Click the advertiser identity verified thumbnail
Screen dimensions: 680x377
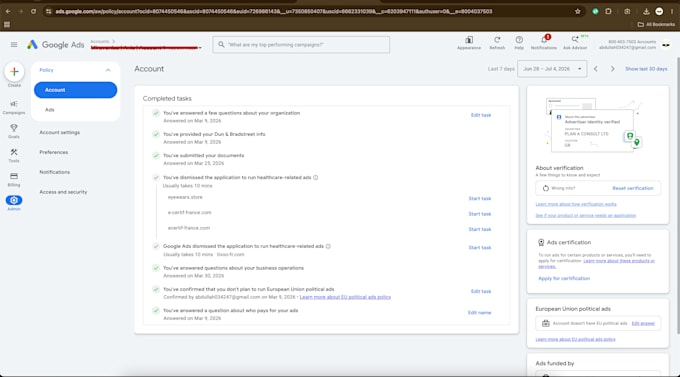594,125
